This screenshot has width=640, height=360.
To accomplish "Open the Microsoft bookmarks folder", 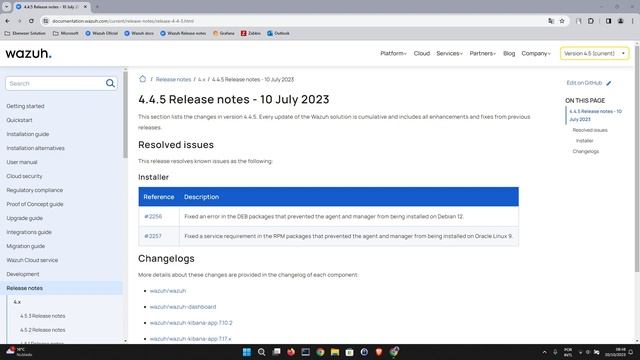I will coord(66,33).
